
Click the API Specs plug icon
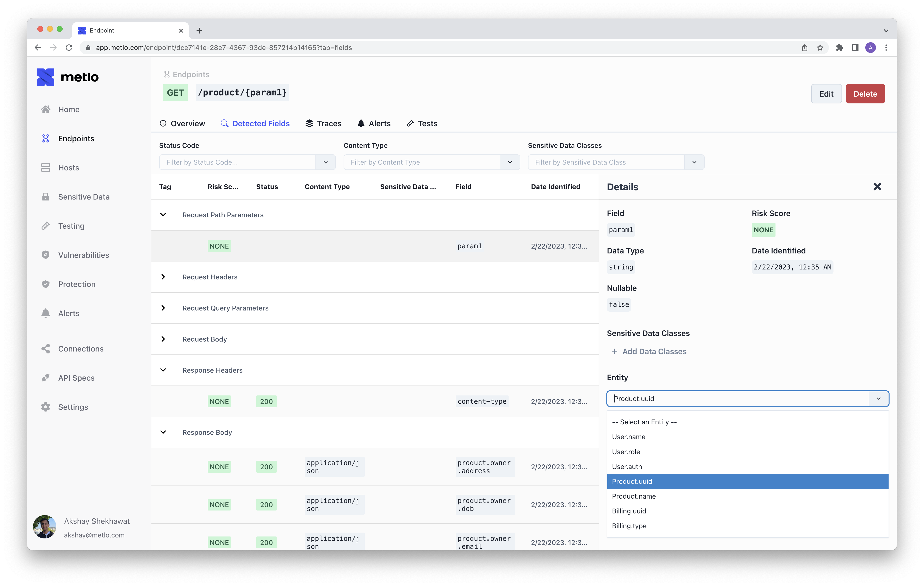tap(46, 378)
